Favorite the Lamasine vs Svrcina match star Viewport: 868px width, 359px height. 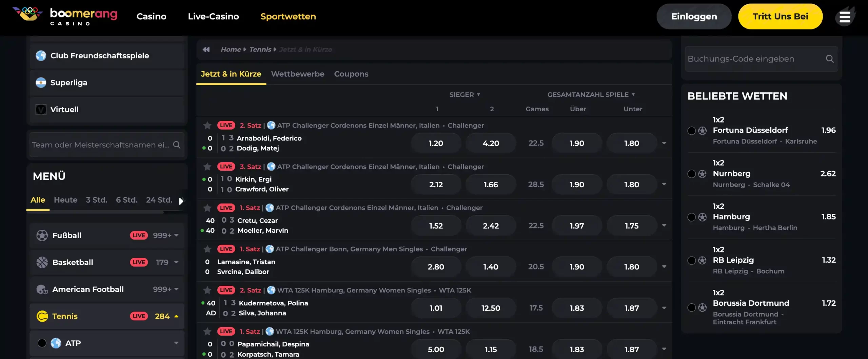207,249
